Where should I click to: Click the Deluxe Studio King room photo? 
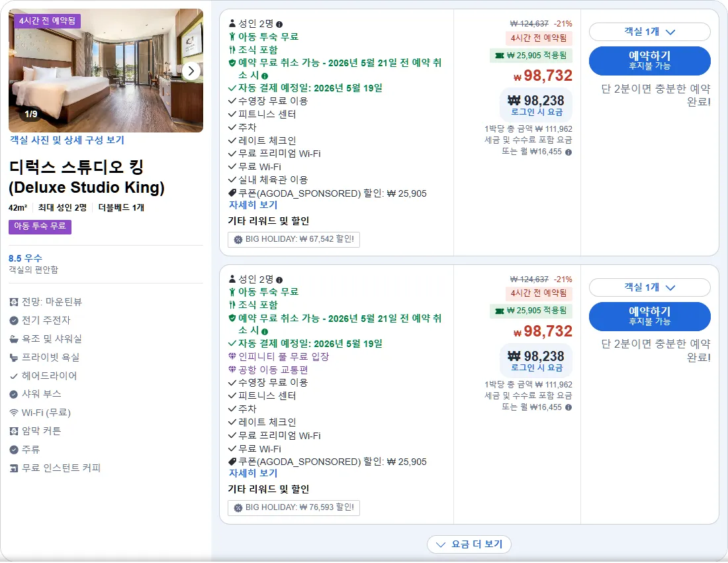tap(106, 71)
